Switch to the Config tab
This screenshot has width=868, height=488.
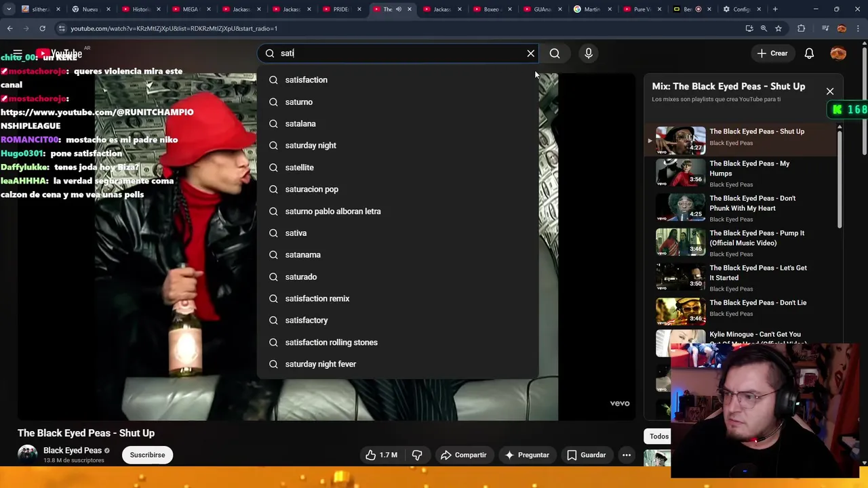pyautogui.click(x=743, y=9)
